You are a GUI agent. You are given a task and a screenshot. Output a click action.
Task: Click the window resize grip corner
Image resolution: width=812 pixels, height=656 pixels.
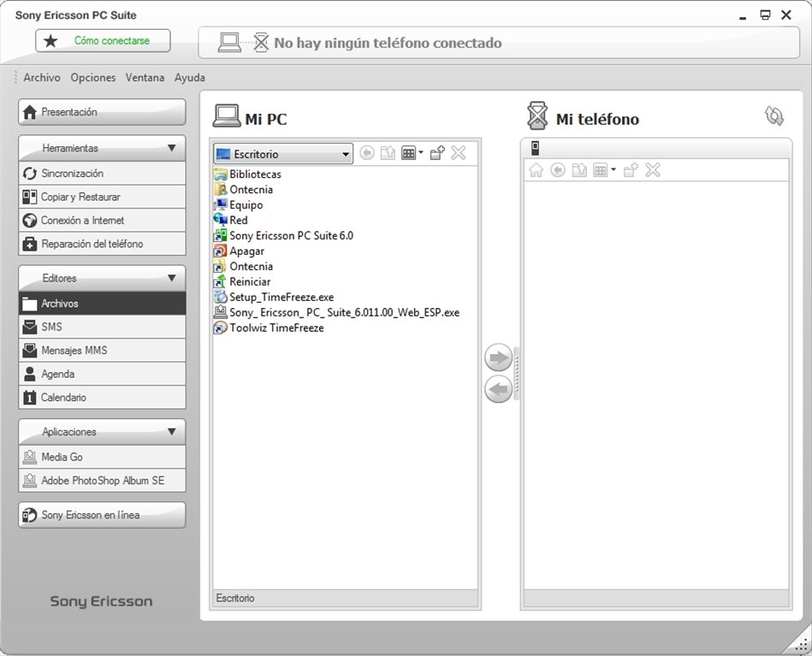click(802, 645)
